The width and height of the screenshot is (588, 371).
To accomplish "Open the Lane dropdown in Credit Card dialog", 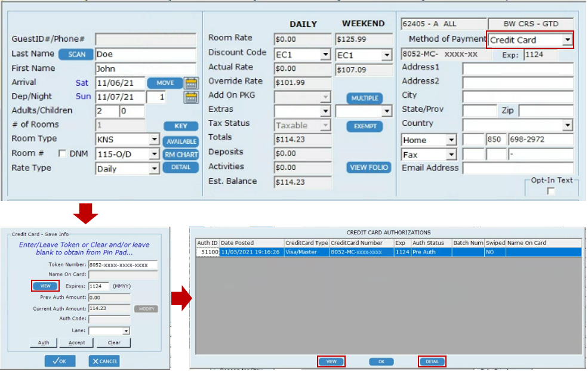I will pos(126,330).
